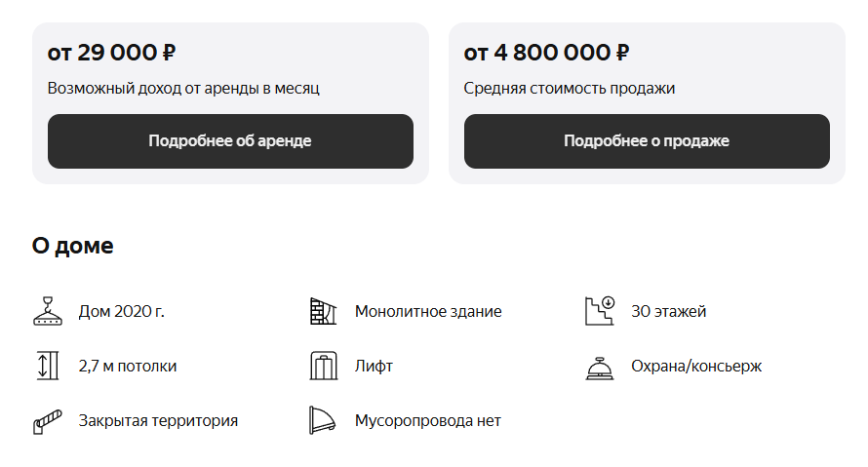Click the 2,7 м потолки text
This screenshot has height=467, width=868.
(128, 367)
